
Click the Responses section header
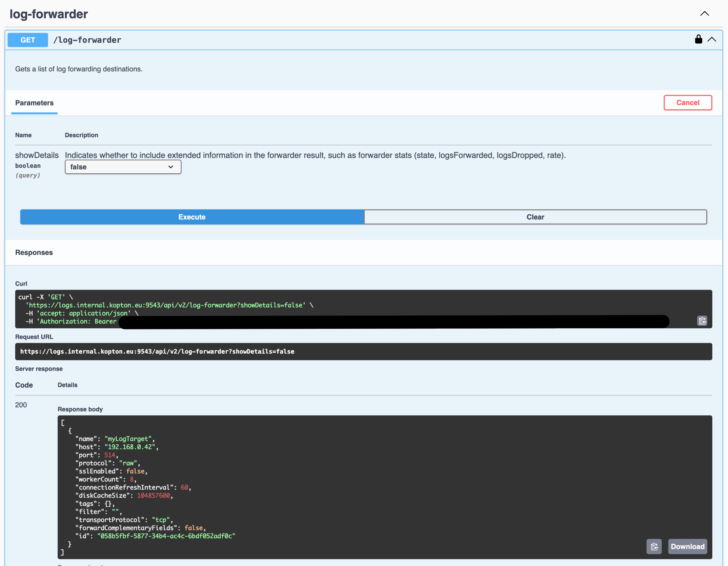[x=34, y=252]
